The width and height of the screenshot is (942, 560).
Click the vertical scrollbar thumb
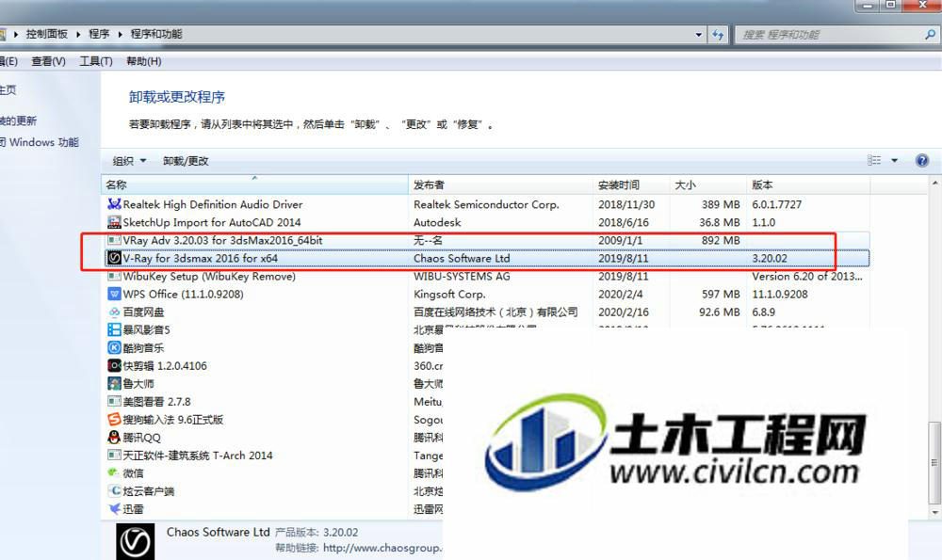934,462
